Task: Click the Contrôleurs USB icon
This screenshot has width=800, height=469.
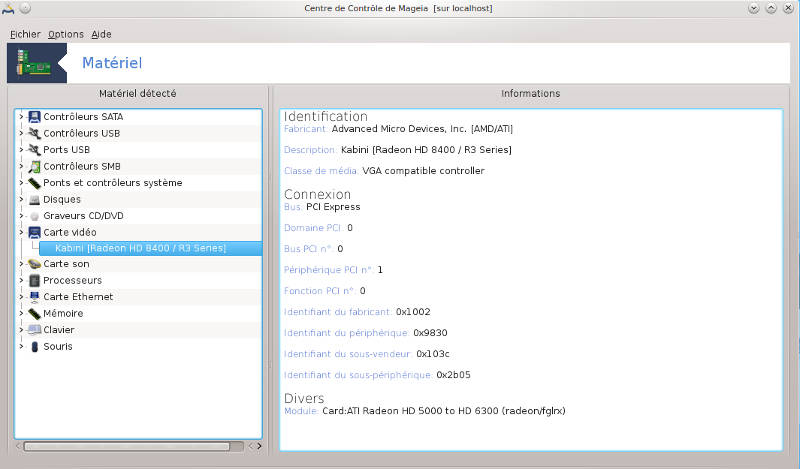Action: [x=34, y=133]
